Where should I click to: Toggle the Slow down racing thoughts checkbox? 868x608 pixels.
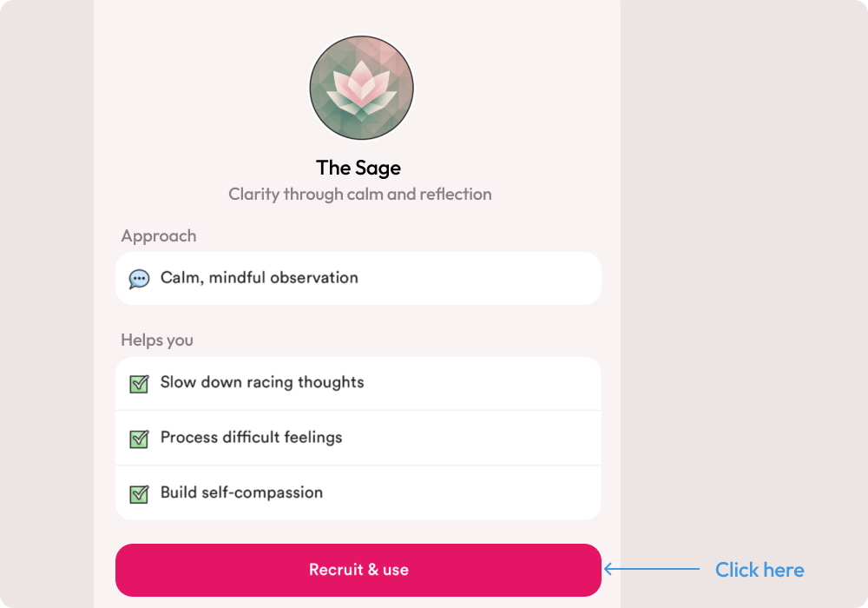(139, 383)
